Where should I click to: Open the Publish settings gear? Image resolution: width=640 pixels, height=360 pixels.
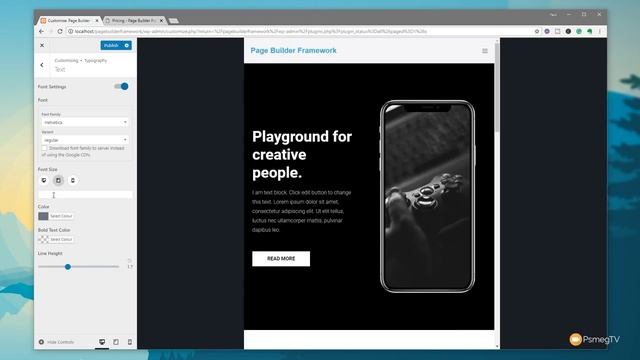pyautogui.click(x=127, y=45)
